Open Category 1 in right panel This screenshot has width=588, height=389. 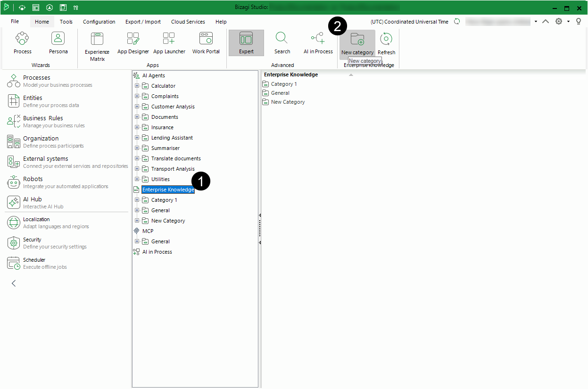[x=284, y=84]
